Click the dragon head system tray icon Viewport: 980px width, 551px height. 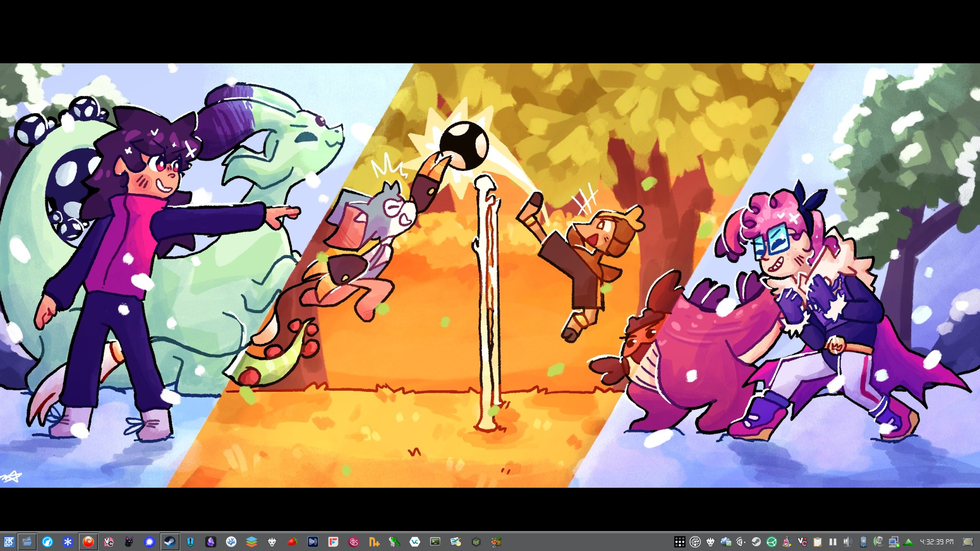710,542
